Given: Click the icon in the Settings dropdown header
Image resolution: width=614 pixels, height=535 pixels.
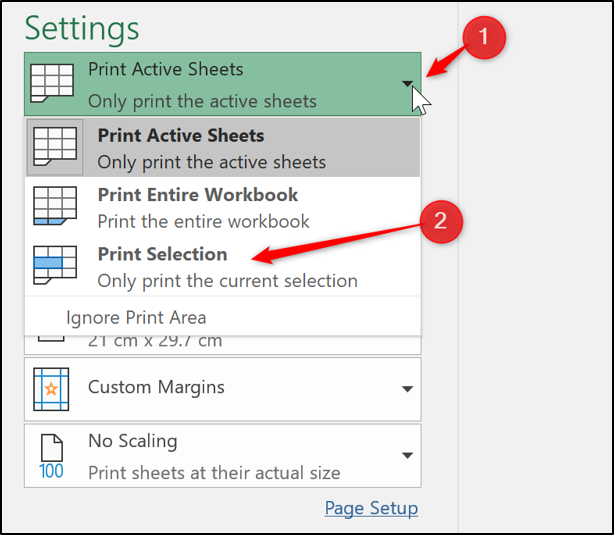Looking at the screenshot, I should (51, 84).
